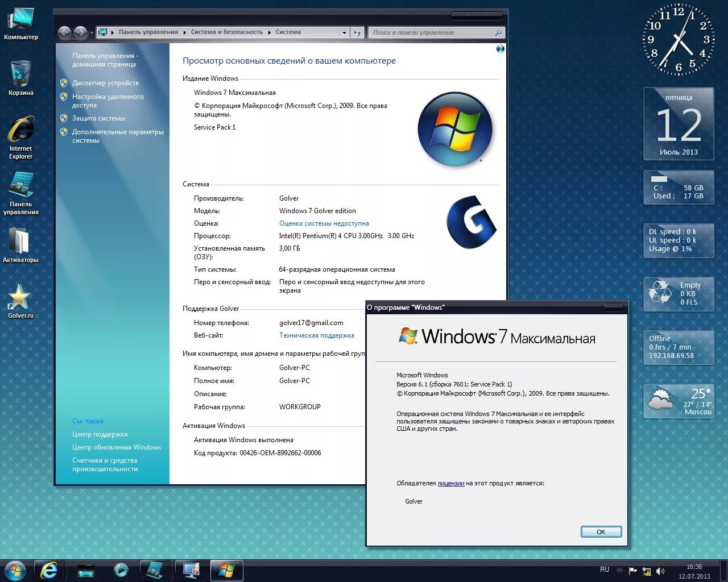Expand arrow before Панель управления breadcrumb
The height and width of the screenshot is (582, 728).
tap(113, 32)
